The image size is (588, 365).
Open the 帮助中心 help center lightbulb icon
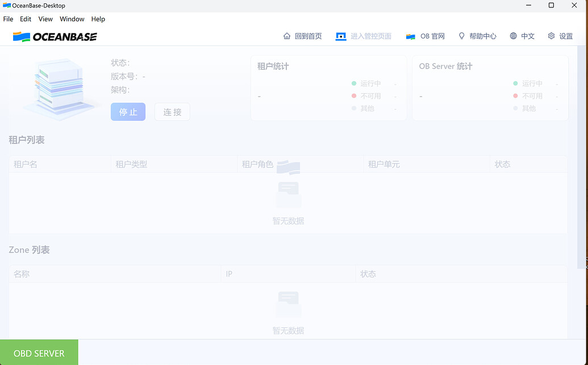(461, 35)
